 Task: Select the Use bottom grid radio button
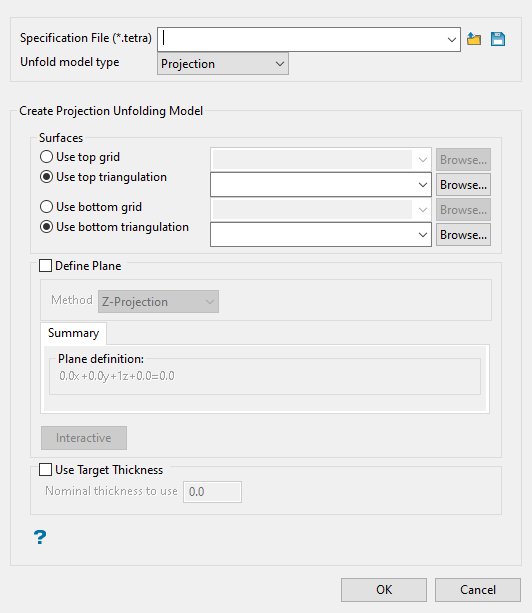click(47, 207)
